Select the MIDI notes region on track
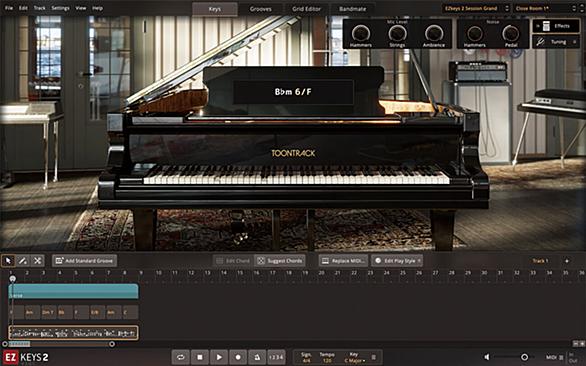The width and height of the screenshot is (586, 366). [74, 333]
